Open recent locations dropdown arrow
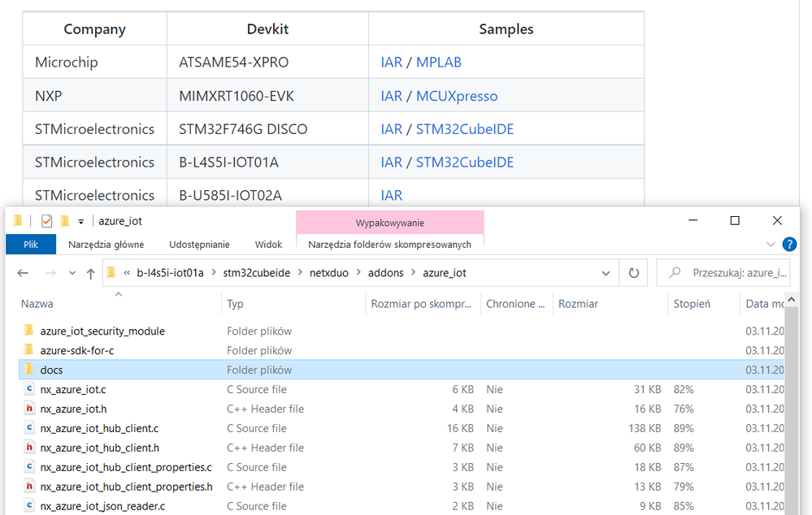This screenshot has width=812, height=515. click(72, 273)
